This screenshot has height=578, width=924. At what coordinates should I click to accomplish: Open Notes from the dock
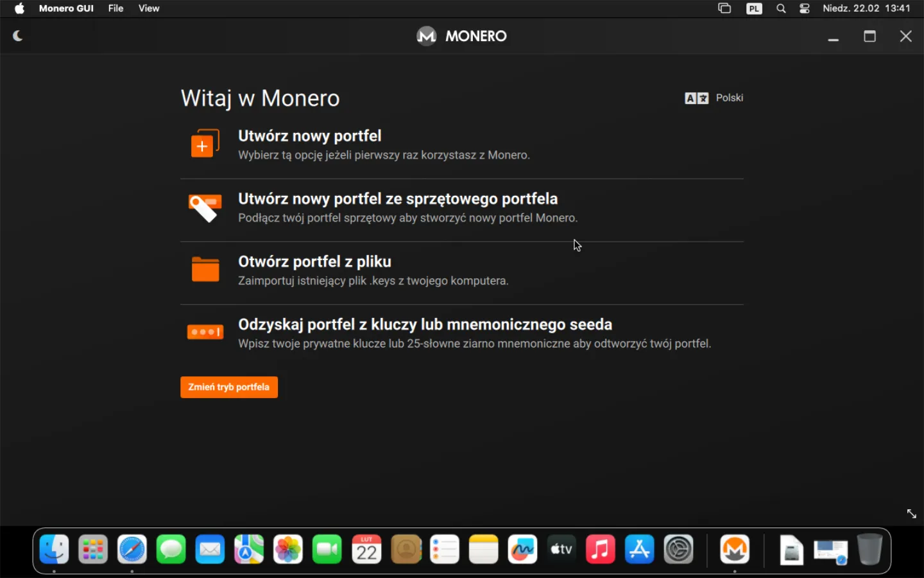pos(484,550)
